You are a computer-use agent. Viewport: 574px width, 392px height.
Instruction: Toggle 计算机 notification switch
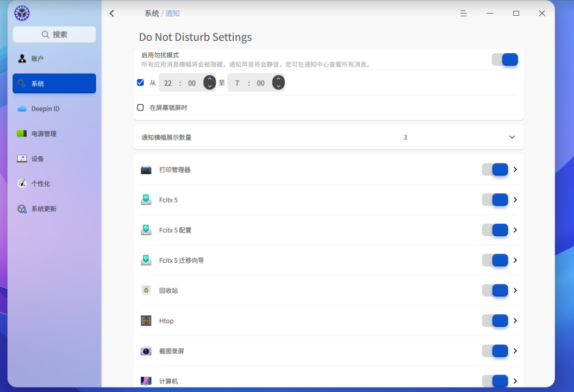coord(495,381)
